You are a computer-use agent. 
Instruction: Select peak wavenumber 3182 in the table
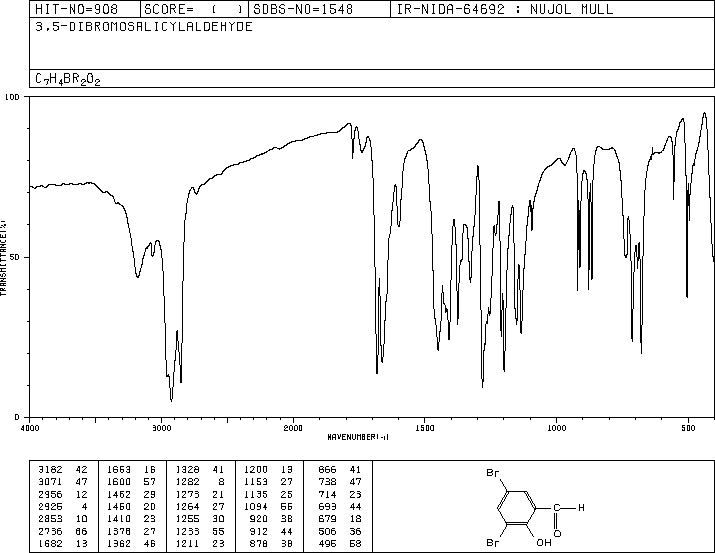click(x=50, y=470)
